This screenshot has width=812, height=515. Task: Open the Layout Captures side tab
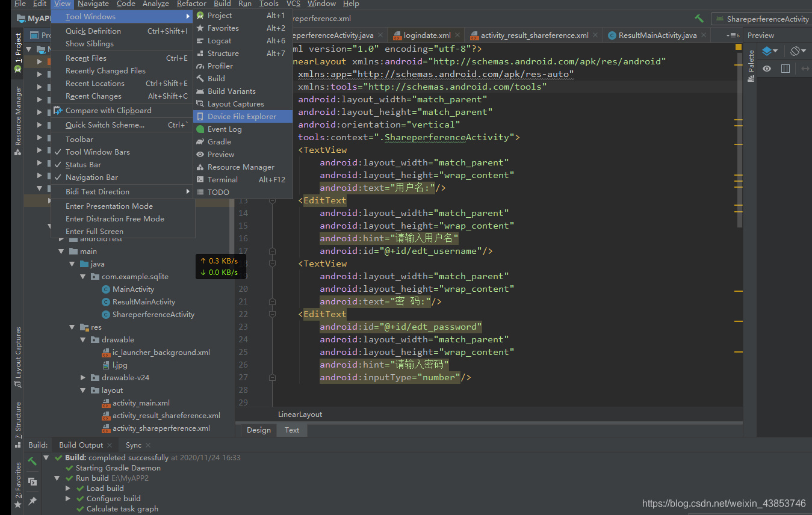(18, 357)
